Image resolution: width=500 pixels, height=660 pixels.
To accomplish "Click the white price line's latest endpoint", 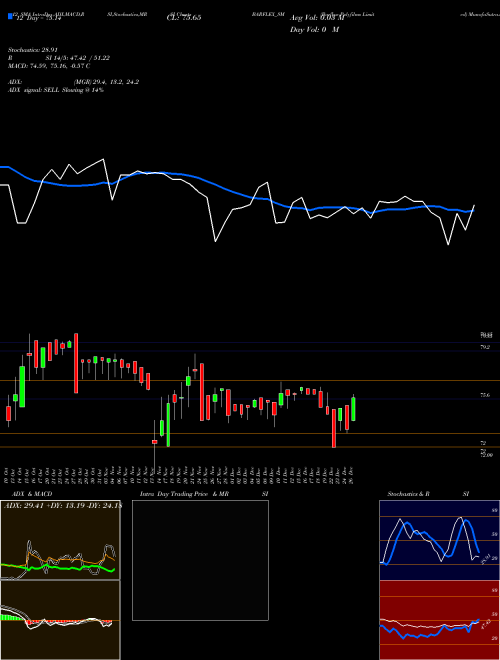I will click(474, 205).
